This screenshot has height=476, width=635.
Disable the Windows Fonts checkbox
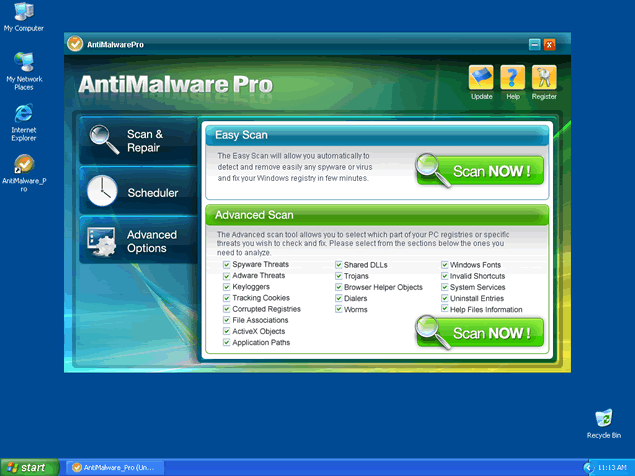click(444, 265)
